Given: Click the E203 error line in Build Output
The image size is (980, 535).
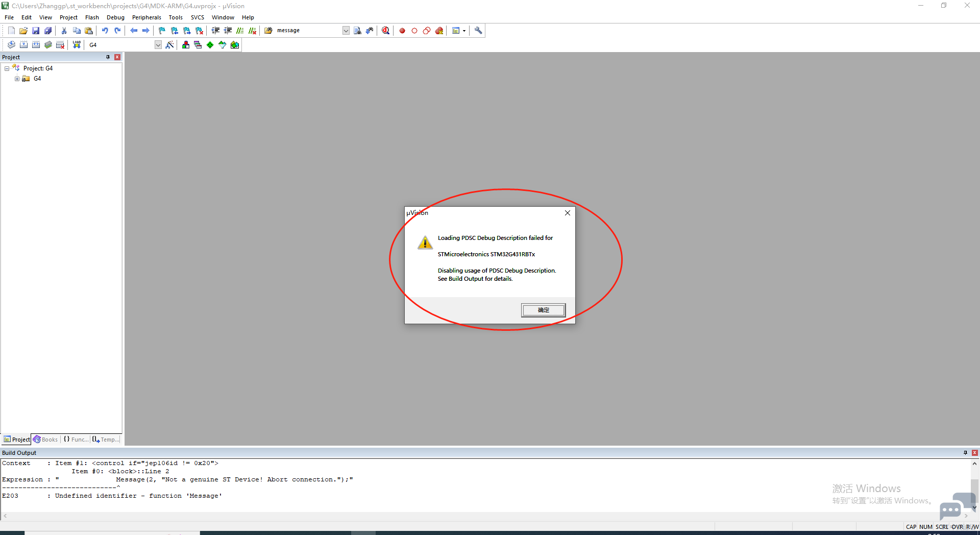Looking at the screenshot, I should [x=112, y=496].
